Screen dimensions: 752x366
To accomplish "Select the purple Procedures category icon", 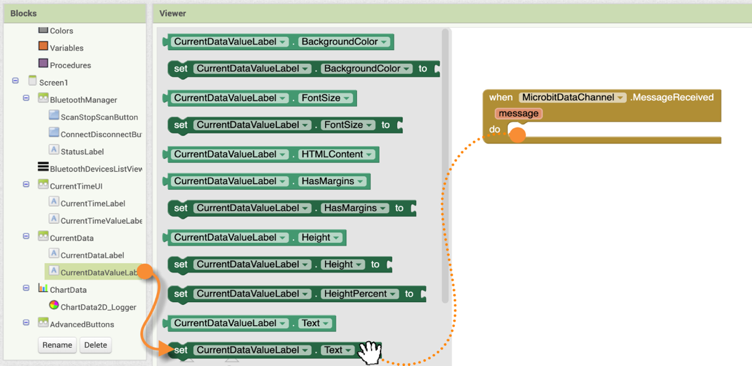I will click(43, 64).
